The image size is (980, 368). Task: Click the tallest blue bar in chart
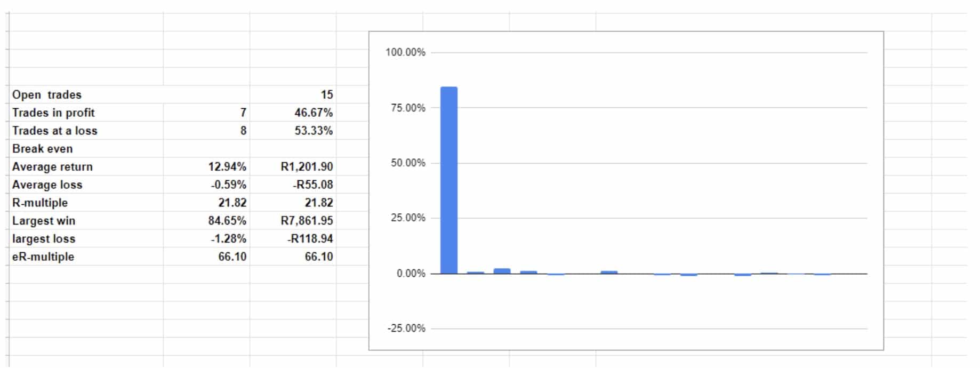(449, 180)
